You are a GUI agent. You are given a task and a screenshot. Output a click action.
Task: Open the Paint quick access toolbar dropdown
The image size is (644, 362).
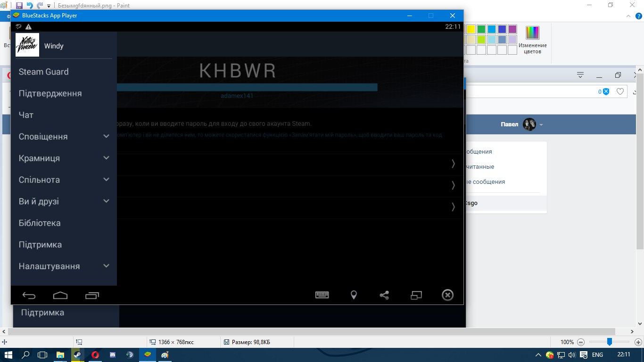coord(49,6)
